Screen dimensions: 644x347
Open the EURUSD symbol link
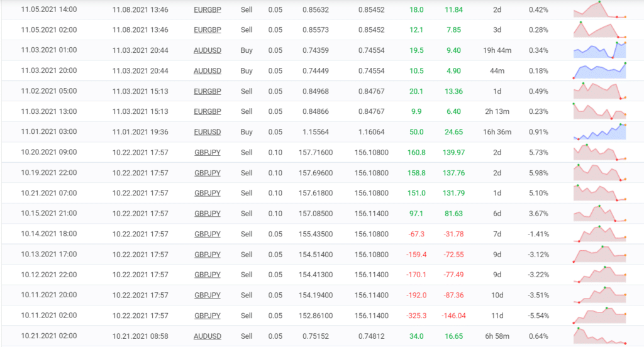(x=207, y=132)
